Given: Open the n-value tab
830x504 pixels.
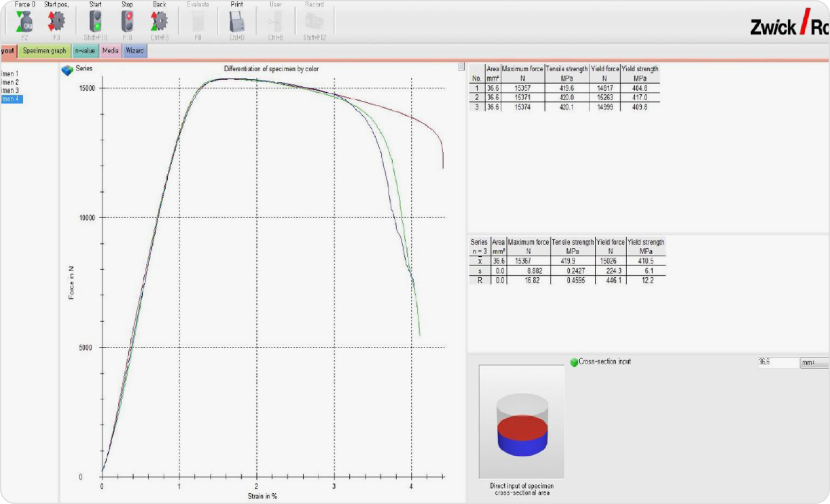Looking at the screenshot, I should point(85,51).
